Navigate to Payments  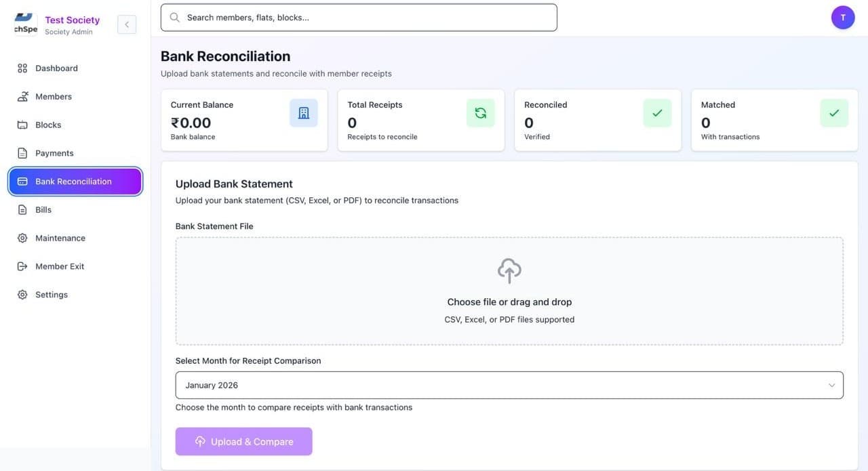pos(75,153)
